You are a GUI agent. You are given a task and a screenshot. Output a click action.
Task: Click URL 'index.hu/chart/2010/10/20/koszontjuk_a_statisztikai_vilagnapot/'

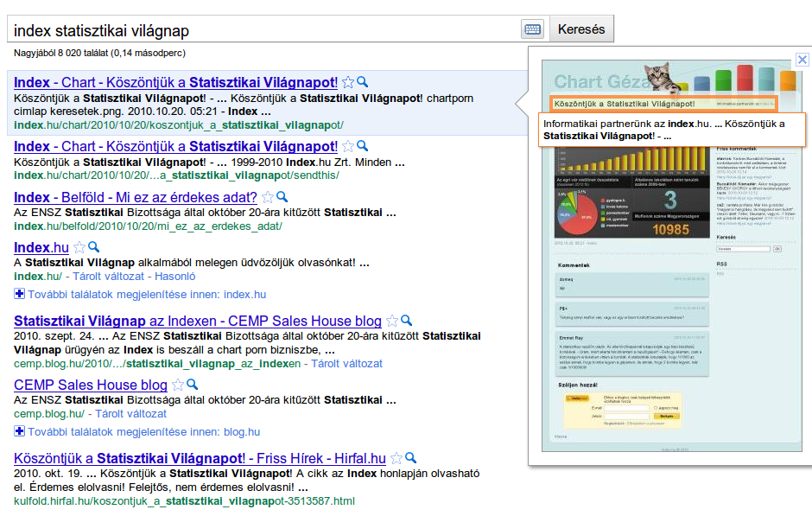[179, 125]
